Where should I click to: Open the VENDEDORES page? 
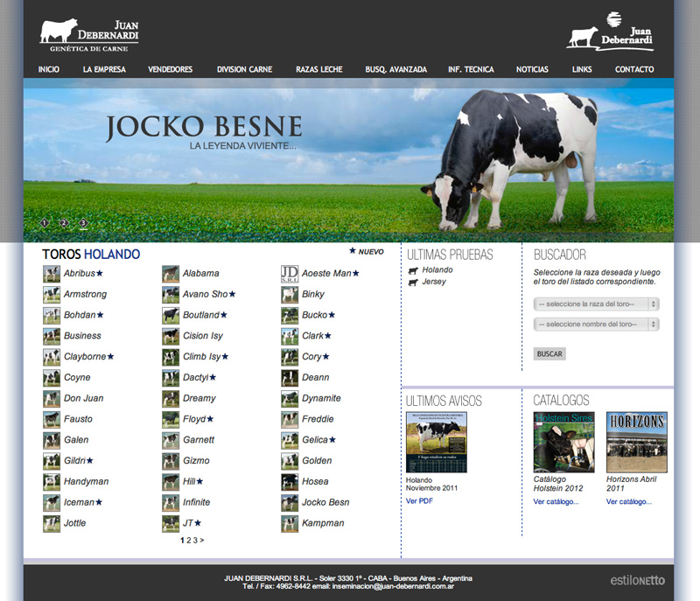pos(170,70)
